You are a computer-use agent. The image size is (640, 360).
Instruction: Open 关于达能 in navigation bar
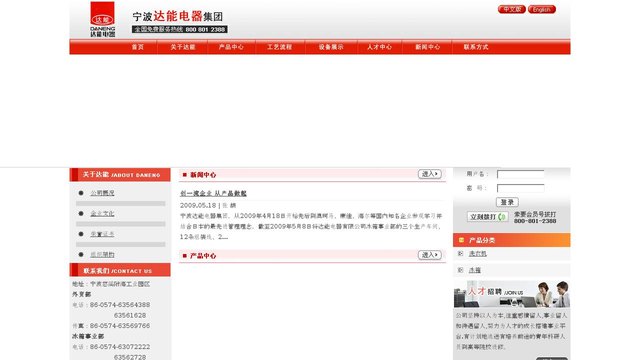(183, 47)
